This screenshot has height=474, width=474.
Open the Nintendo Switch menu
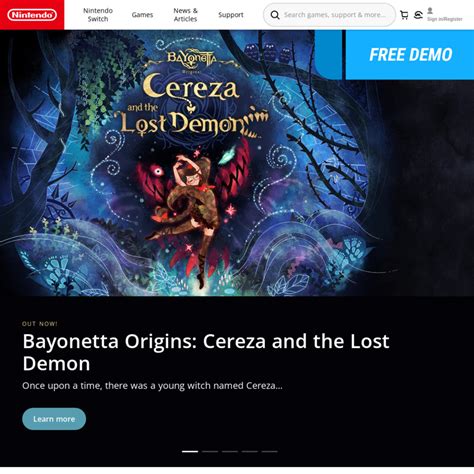coord(98,15)
